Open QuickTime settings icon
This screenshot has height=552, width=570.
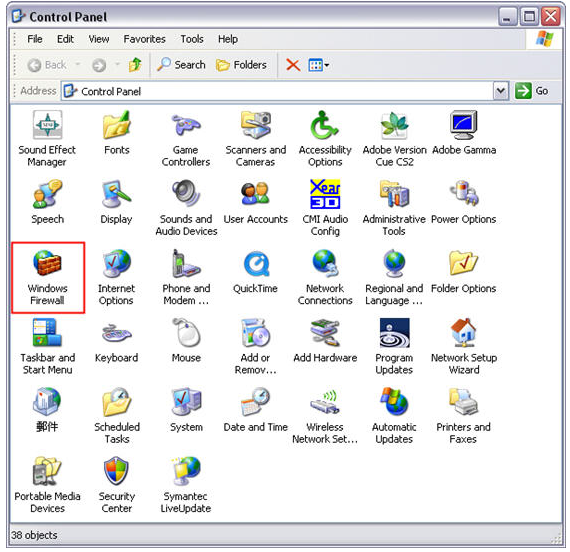pos(256,272)
